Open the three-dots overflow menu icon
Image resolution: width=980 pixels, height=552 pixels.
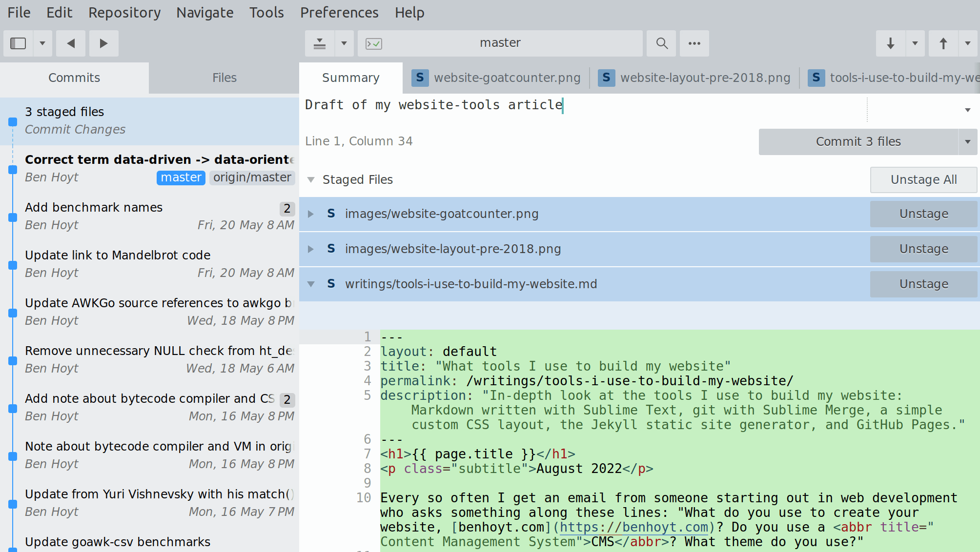point(694,43)
